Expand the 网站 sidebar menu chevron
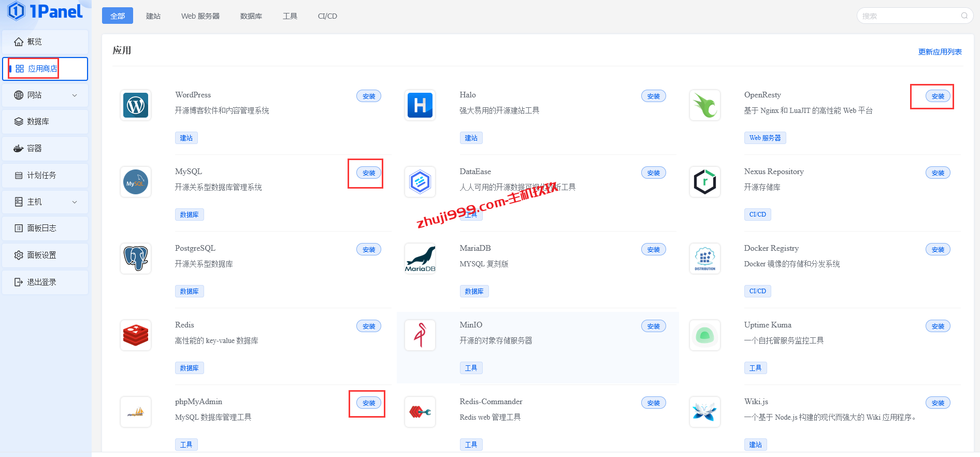Image resolution: width=980 pixels, height=457 pixels. point(75,95)
